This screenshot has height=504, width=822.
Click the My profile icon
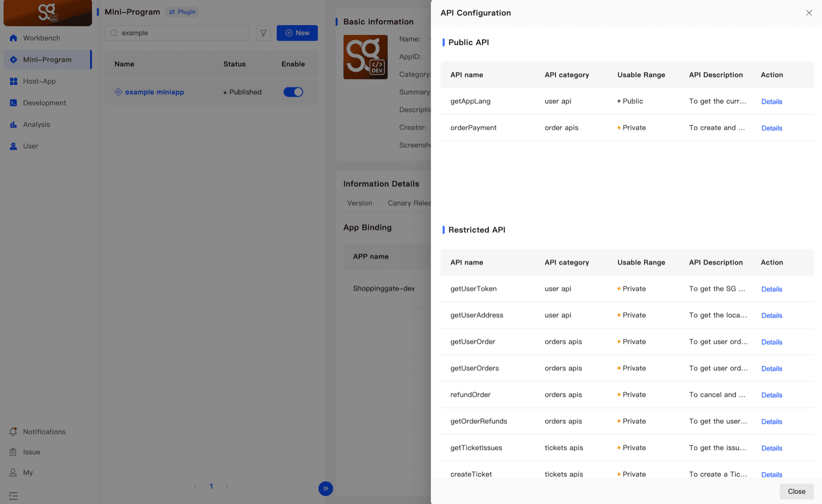13,472
